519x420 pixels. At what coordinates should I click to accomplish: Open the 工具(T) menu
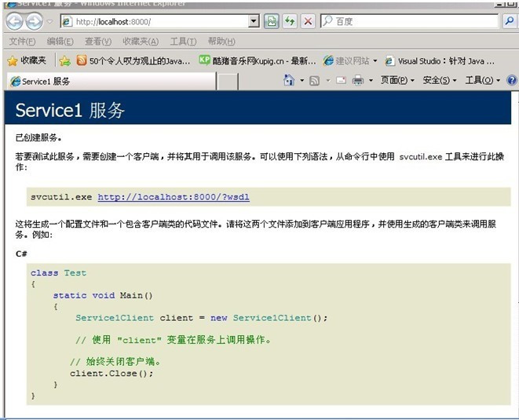tap(183, 42)
